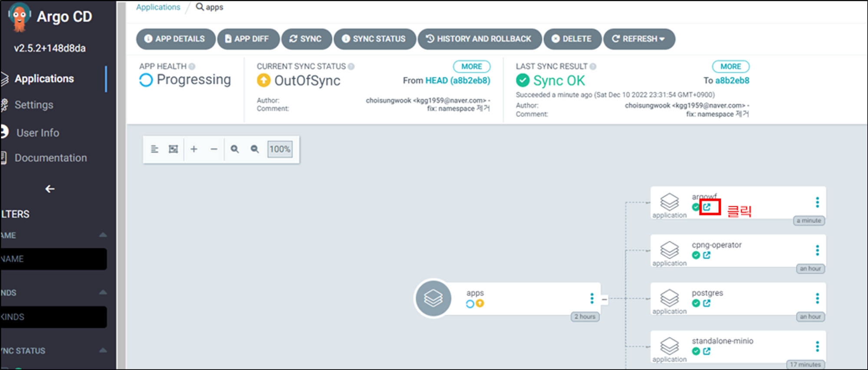Open cpng-operator external link icon
The width and height of the screenshot is (868, 370).
[707, 255]
